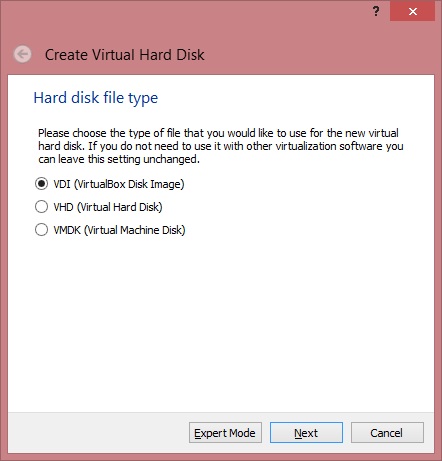The width and height of the screenshot is (442, 461).
Task: Select the VDI radio button
Action: tap(41, 184)
